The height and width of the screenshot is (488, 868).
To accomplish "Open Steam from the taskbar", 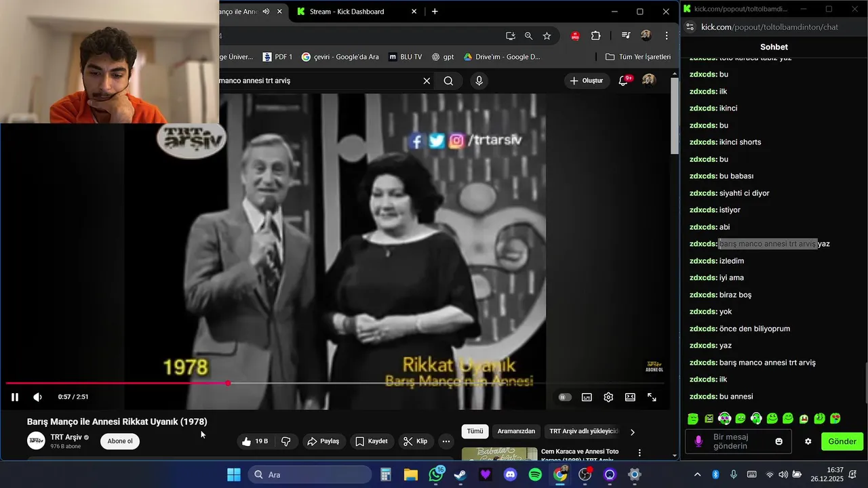I will tap(460, 474).
